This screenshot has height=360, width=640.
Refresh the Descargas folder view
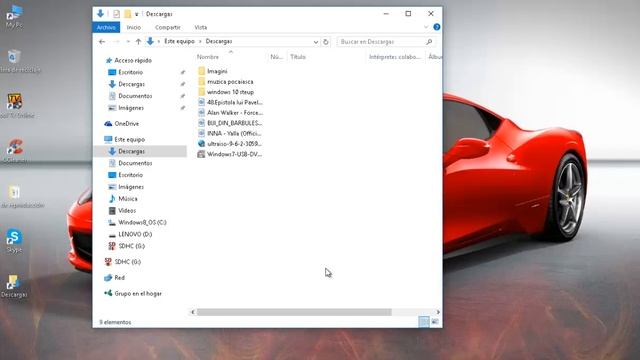pos(325,42)
